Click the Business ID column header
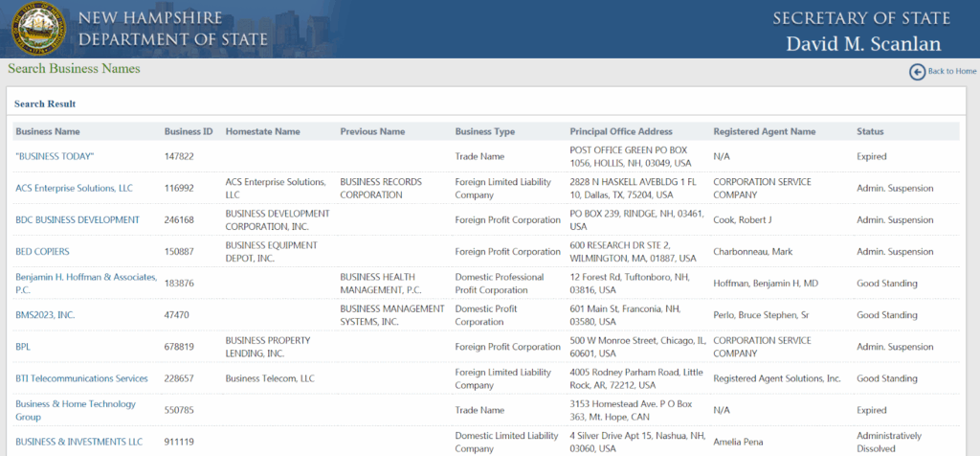Viewport: 980px width, 456px height. click(189, 131)
